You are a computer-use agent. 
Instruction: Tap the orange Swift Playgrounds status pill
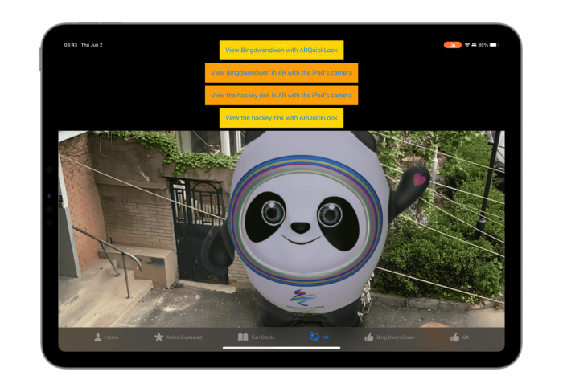click(x=452, y=45)
